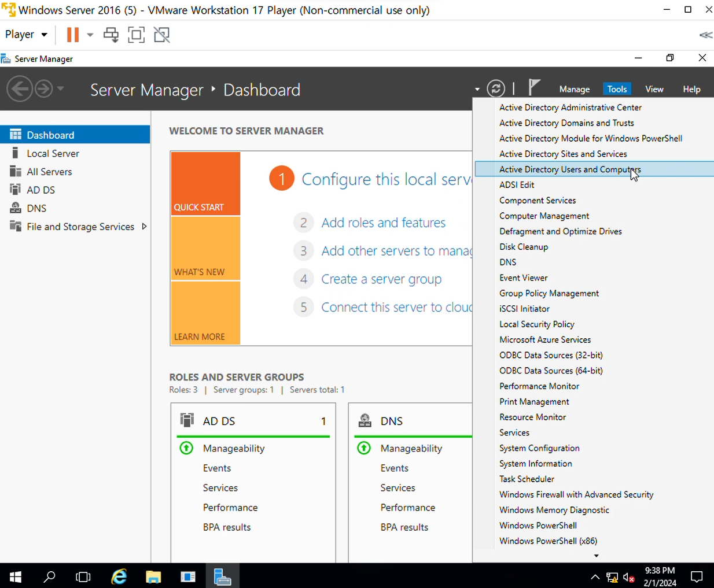Image resolution: width=714 pixels, height=588 pixels.
Task: Click File and Storage Services icon
Action: (16, 227)
